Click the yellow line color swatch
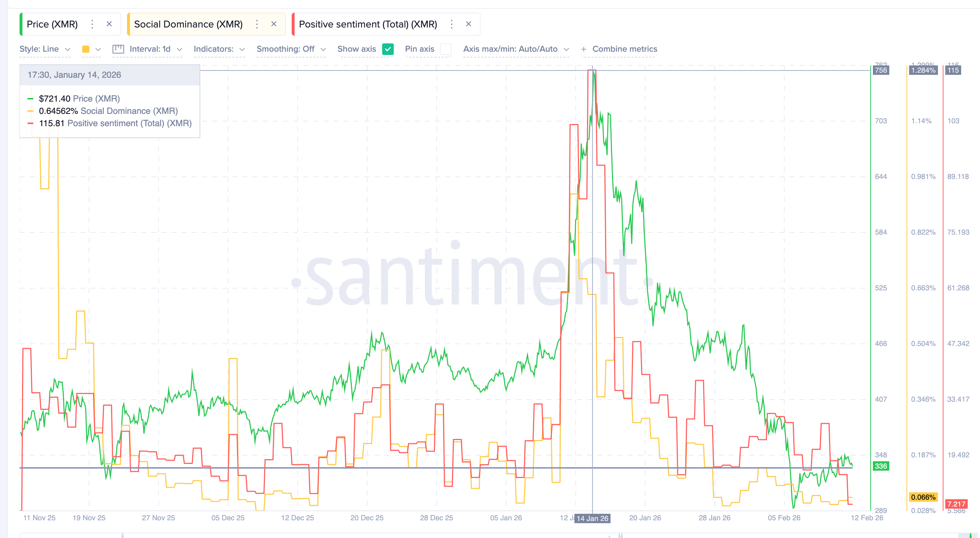 [x=86, y=49]
